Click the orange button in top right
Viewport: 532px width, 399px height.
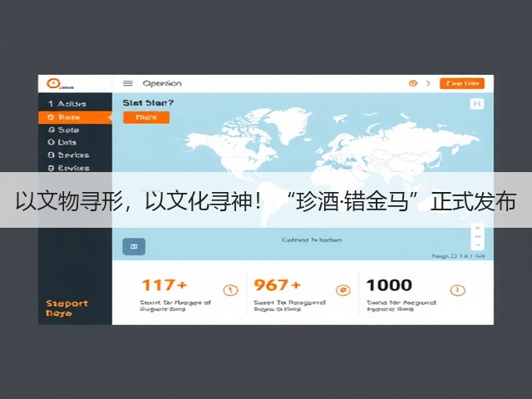coord(462,83)
